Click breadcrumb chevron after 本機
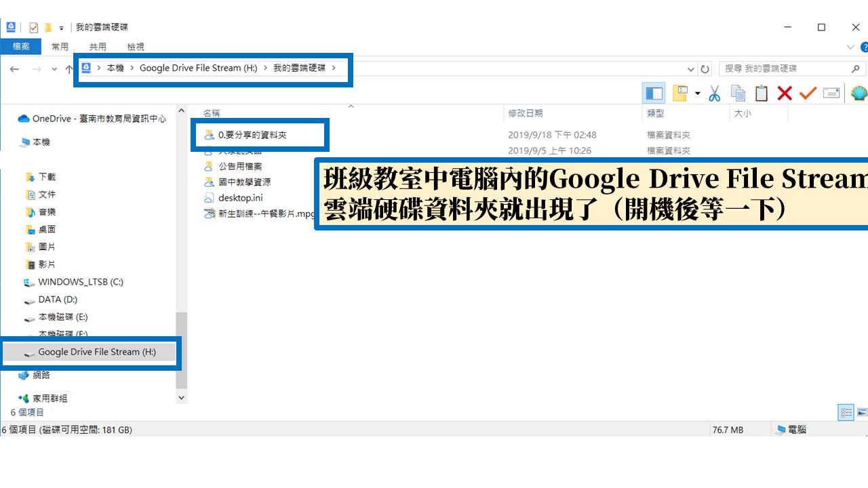868x488 pixels. click(x=132, y=68)
